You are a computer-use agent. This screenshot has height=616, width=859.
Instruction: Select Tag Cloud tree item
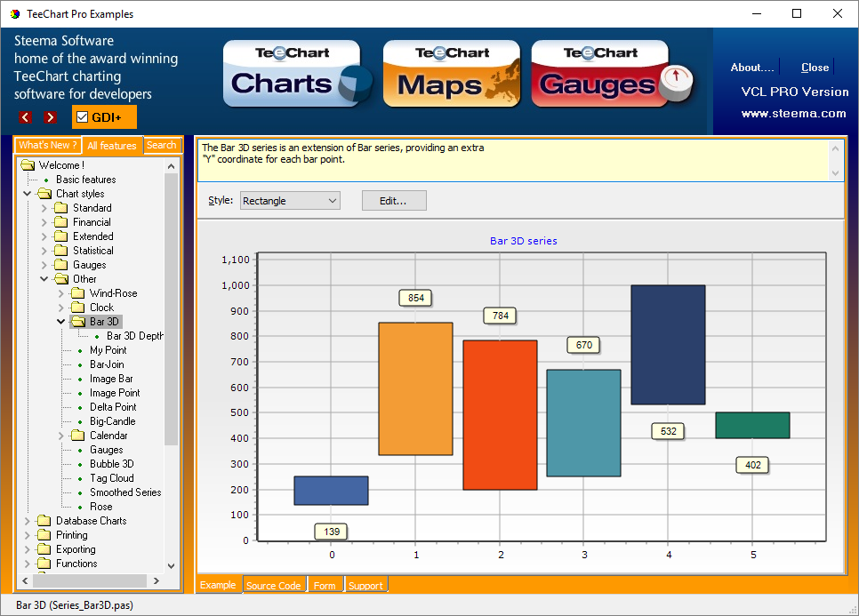(112, 478)
